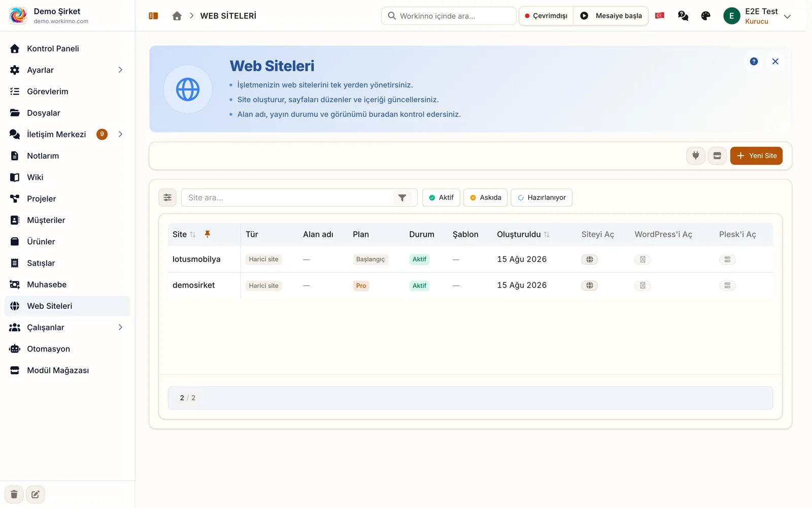Open Görevlerim in sidebar
The height and width of the screenshot is (508, 812).
(67, 91)
